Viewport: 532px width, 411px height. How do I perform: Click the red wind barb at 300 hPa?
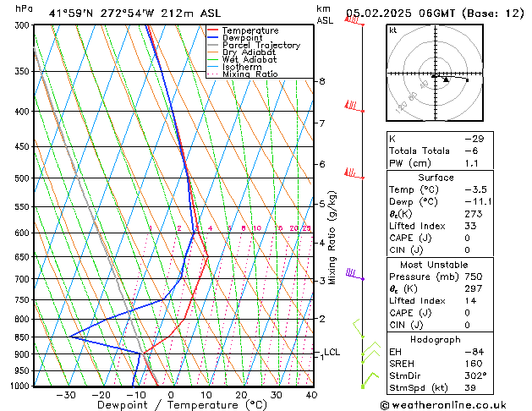[354, 21]
